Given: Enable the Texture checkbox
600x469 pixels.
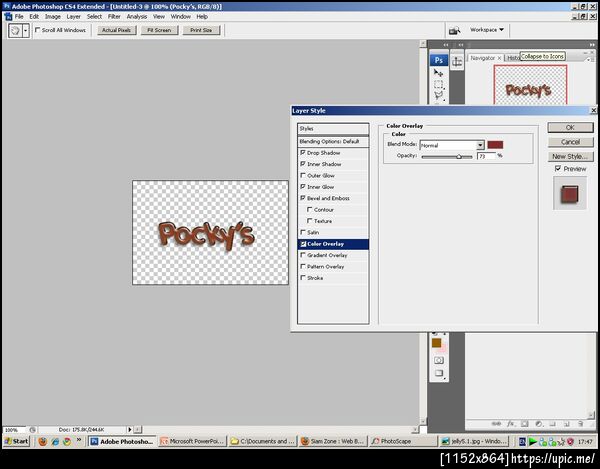Looking at the screenshot, I should [x=310, y=221].
